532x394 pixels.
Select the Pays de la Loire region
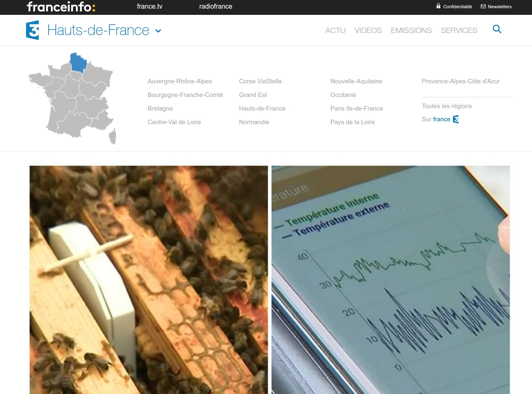[353, 122]
